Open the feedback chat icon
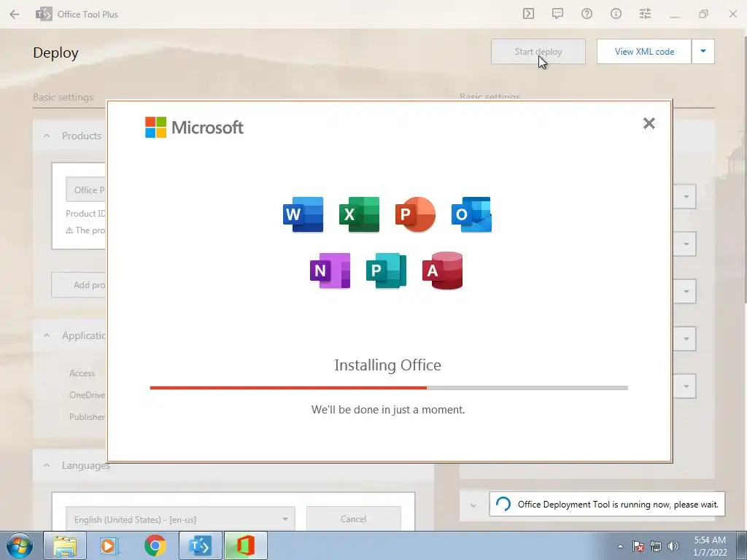 click(557, 14)
